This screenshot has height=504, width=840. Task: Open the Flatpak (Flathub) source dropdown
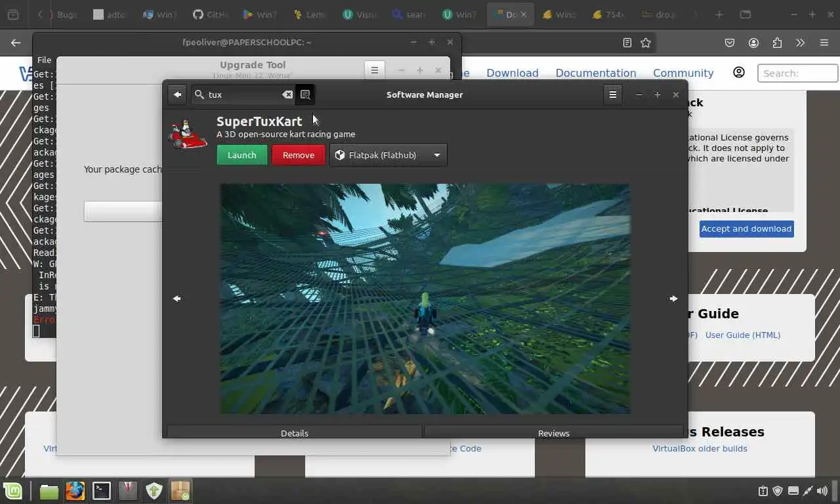(388, 155)
